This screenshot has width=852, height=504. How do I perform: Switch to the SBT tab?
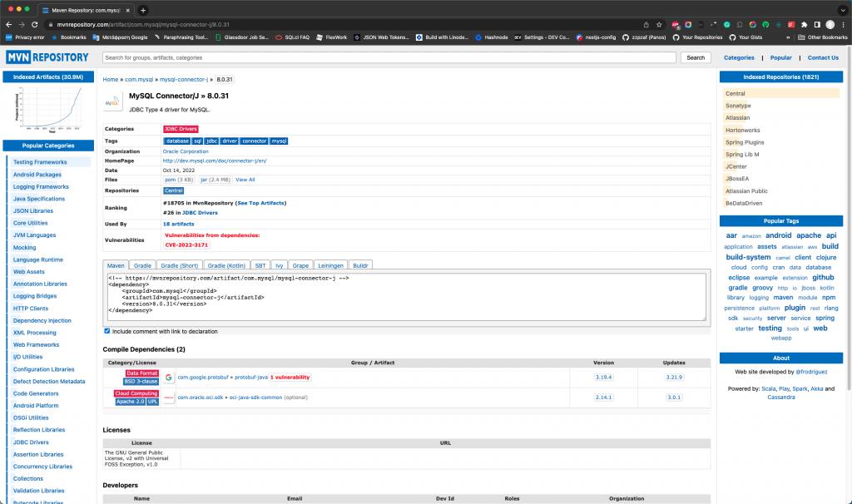pyautogui.click(x=260, y=265)
